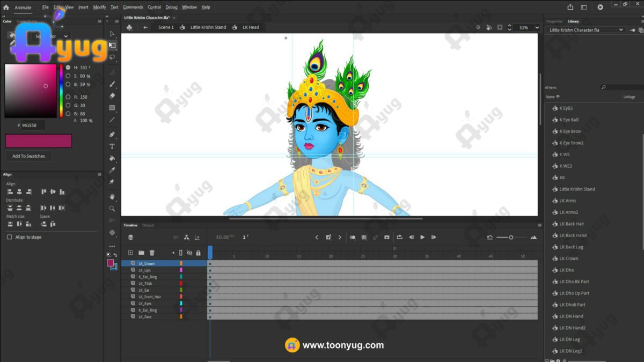This screenshot has height=362, width=644.
Task: Switch to the Properties tab
Action: point(554,21)
